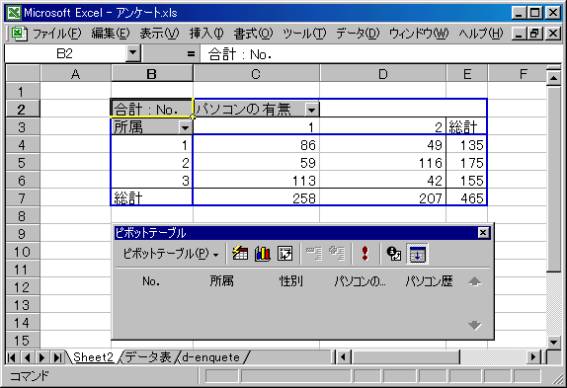Click the Show Detail icon
The height and width of the screenshot is (388, 567).
point(336,253)
